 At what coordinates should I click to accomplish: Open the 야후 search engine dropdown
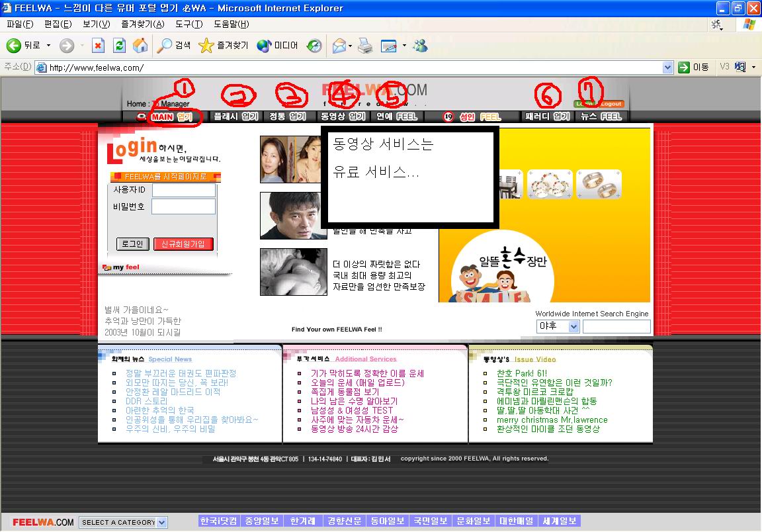[573, 326]
